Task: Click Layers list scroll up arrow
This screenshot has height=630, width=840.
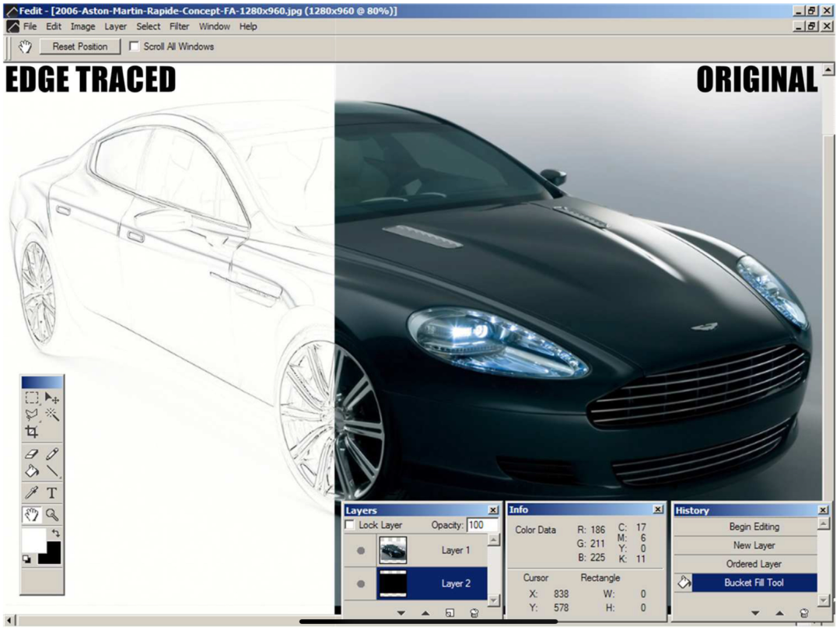Action: (x=493, y=541)
